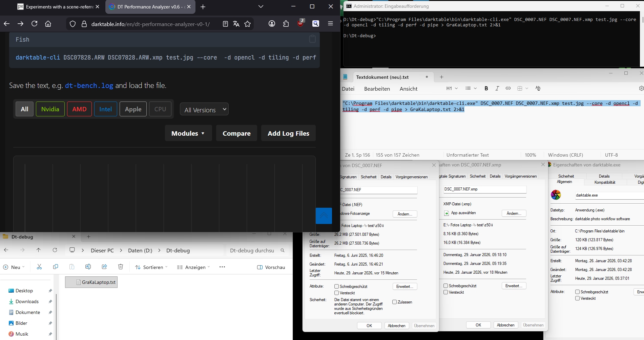Viewport: 644px width, 340px height.
Task: Check the Zulassen security checkbox
Action: [x=394, y=302]
